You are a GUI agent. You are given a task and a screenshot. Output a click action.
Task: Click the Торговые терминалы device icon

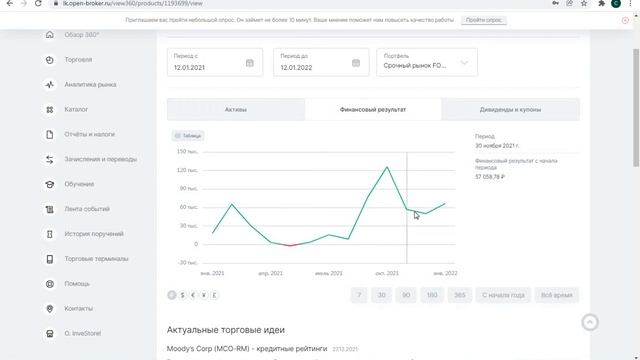click(49, 259)
